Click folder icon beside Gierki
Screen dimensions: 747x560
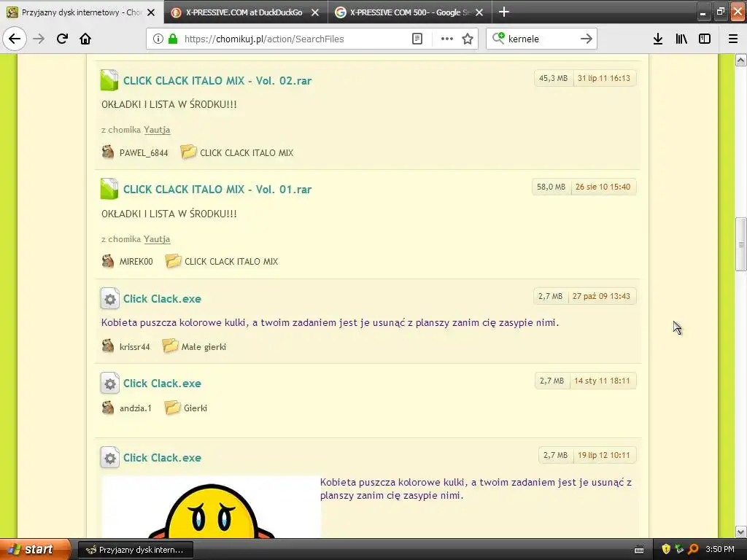(x=172, y=407)
